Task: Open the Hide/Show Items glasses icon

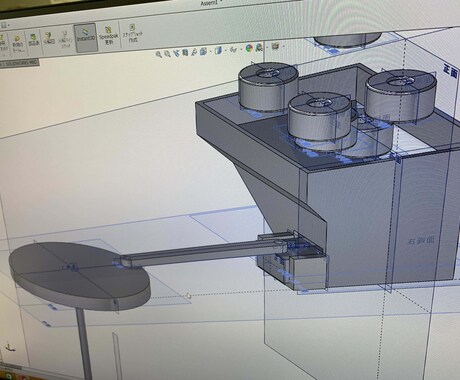Action: (233, 50)
